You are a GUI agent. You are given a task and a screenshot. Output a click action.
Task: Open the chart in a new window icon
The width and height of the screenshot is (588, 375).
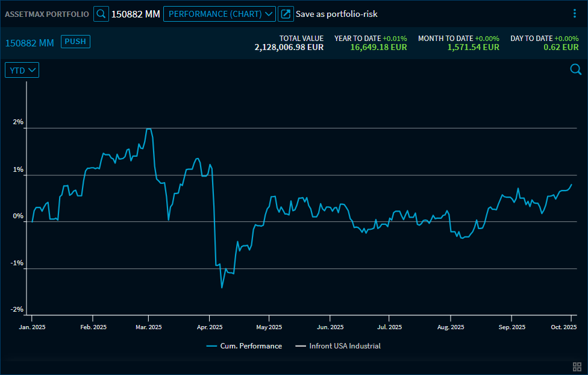tap(285, 13)
